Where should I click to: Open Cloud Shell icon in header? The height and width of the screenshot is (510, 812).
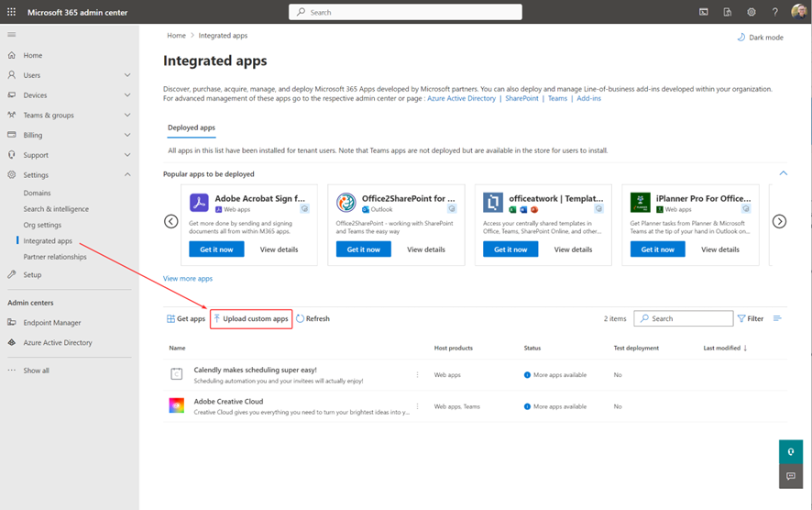click(703, 12)
